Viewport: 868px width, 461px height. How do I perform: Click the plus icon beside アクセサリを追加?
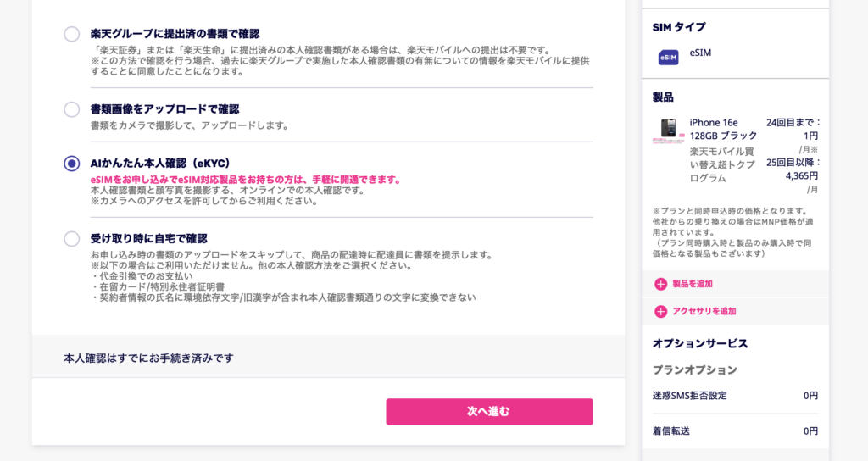[660, 311]
